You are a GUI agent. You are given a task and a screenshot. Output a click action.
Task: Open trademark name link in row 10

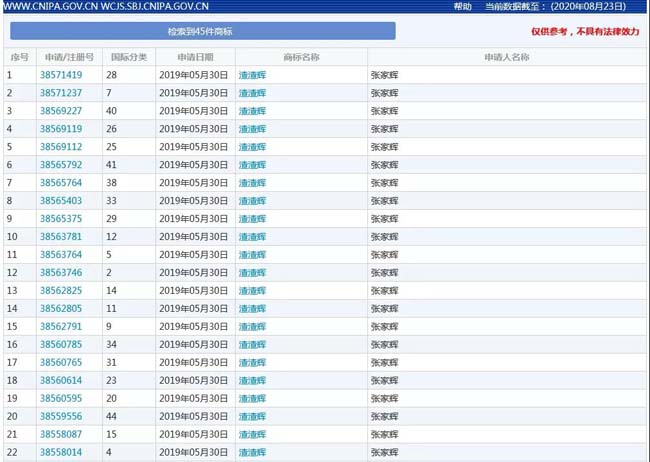[252, 237]
